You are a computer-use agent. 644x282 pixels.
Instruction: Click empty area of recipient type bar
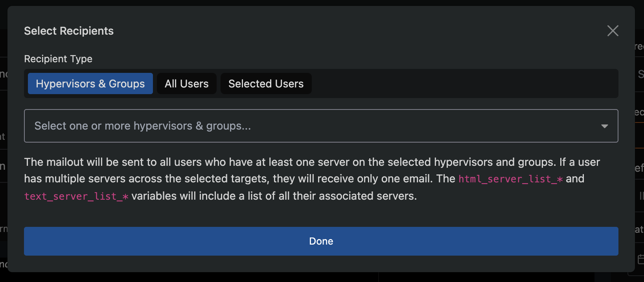click(x=464, y=83)
